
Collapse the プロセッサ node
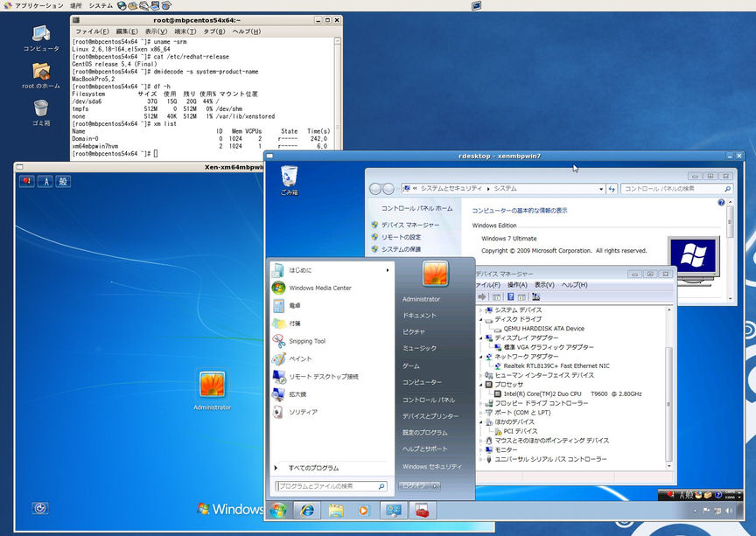coord(480,385)
